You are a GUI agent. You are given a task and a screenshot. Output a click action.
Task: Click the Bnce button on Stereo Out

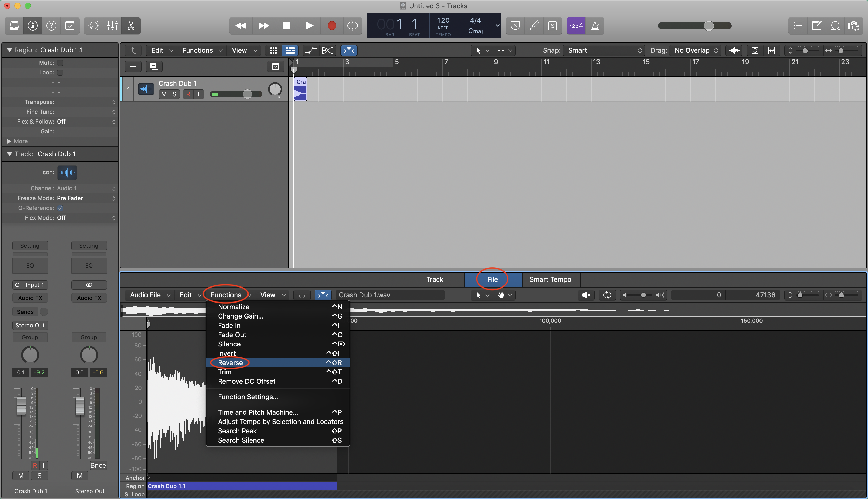98,465
